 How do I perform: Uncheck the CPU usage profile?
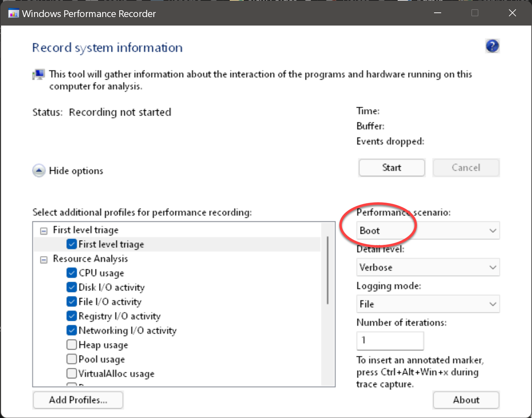point(71,273)
